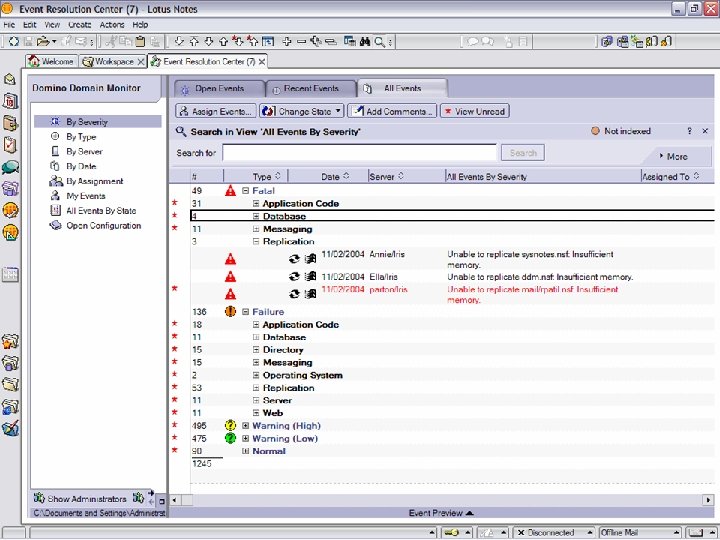Screen dimensions: 720x540
Task: Open the Edit menu
Action: click(29, 25)
